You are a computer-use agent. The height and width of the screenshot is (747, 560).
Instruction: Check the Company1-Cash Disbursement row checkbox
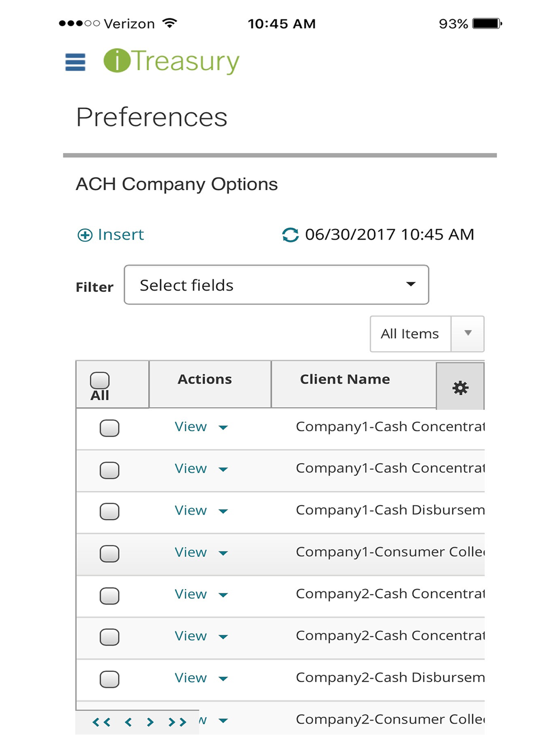coord(109,512)
